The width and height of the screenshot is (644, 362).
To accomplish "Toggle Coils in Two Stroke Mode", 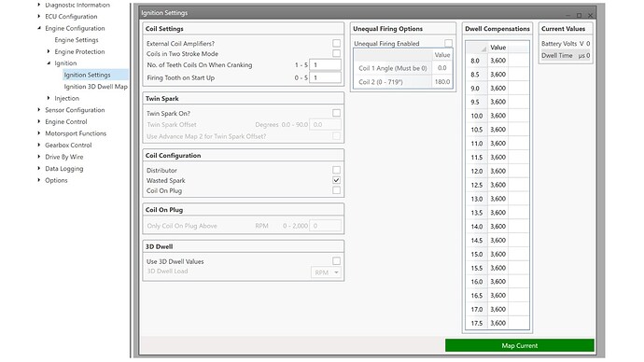I will pos(336,53).
